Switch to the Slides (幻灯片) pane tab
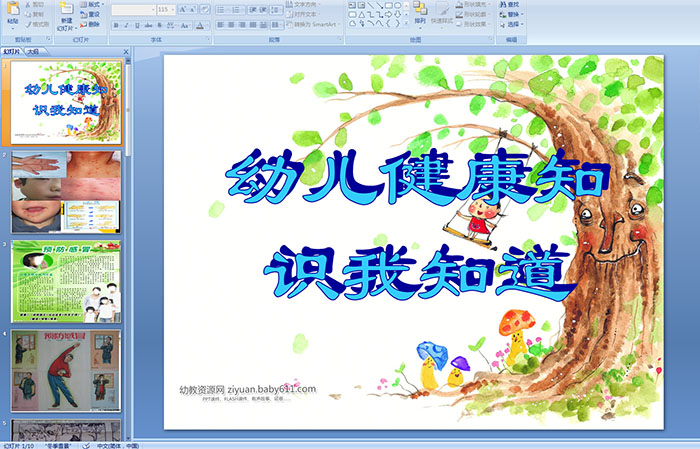 [12, 52]
